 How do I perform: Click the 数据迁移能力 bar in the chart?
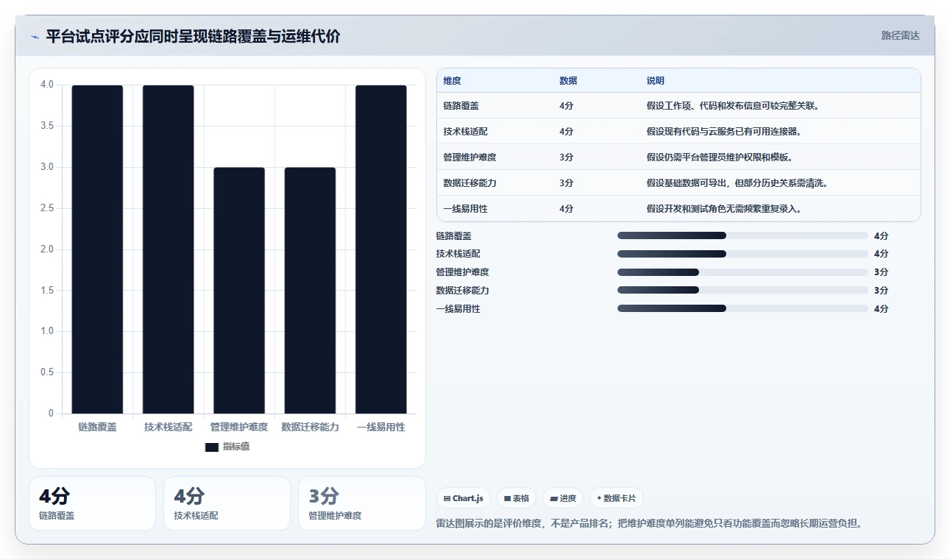pyautogui.click(x=310, y=291)
